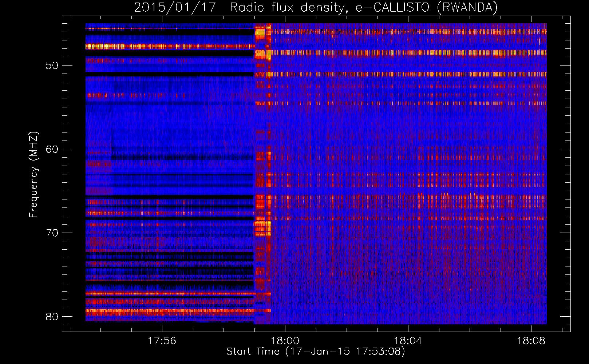This screenshot has height=364, width=589.
Task: Click the bright yellow burst near 46 MHz
Action: 260,33
